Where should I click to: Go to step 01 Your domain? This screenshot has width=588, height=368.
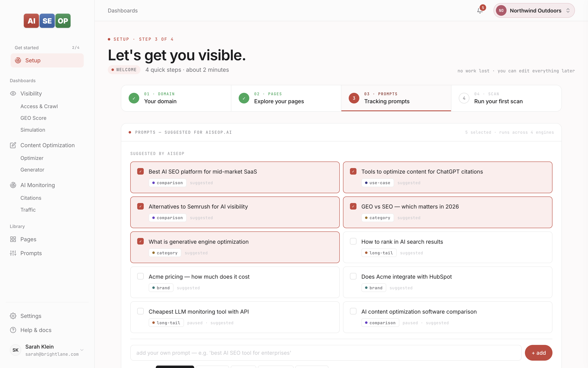pyautogui.click(x=176, y=98)
